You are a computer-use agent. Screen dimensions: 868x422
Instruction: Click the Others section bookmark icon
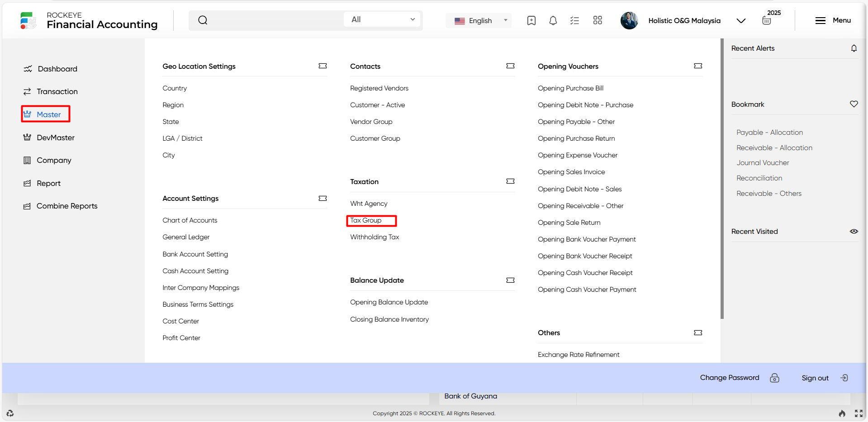(x=698, y=333)
